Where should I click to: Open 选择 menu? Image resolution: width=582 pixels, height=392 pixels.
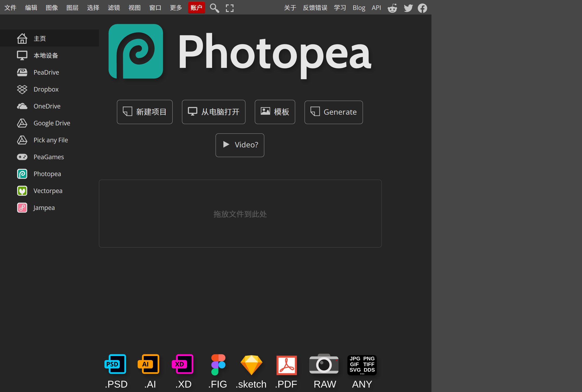coord(93,8)
